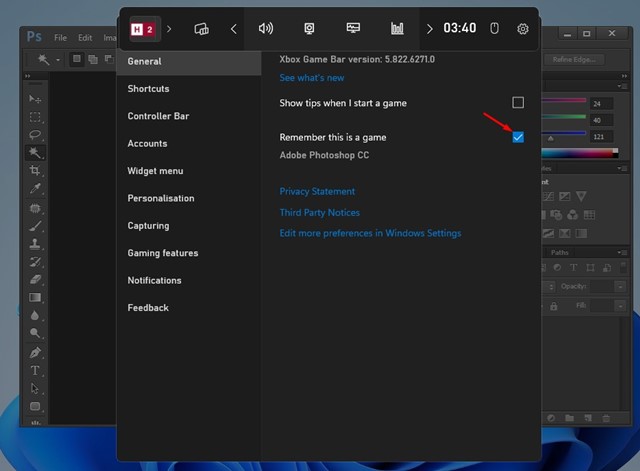Select Photoshop Move tool
640x471 pixels.
35,99
